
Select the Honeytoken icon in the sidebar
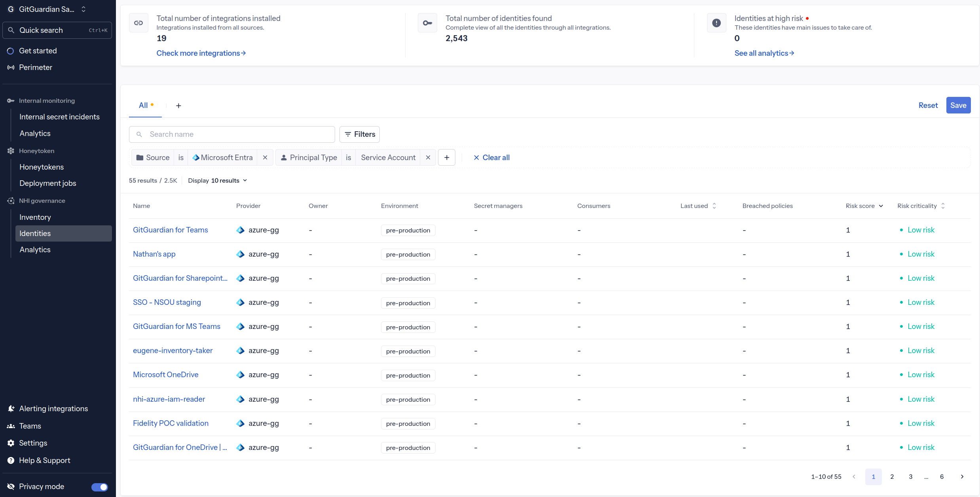click(11, 151)
